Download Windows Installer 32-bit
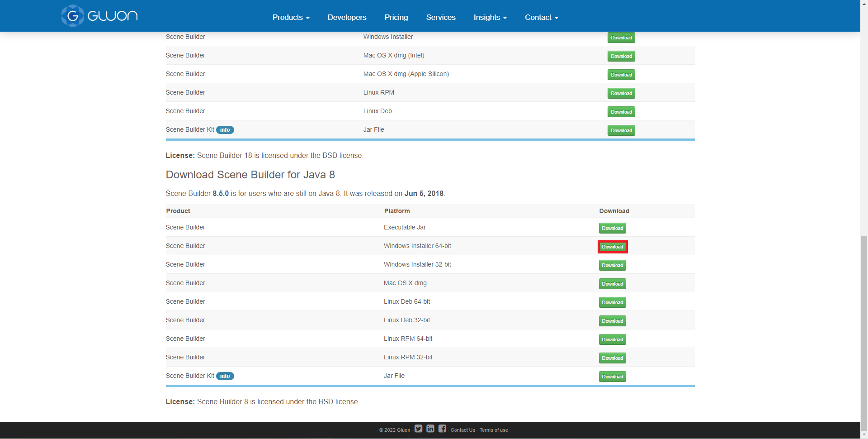 613,265
